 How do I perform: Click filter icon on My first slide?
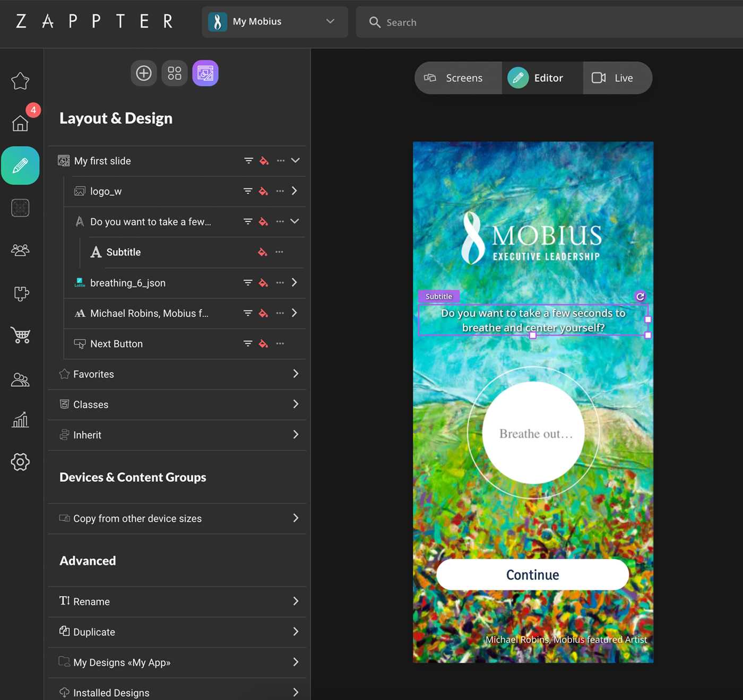[248, 160]
